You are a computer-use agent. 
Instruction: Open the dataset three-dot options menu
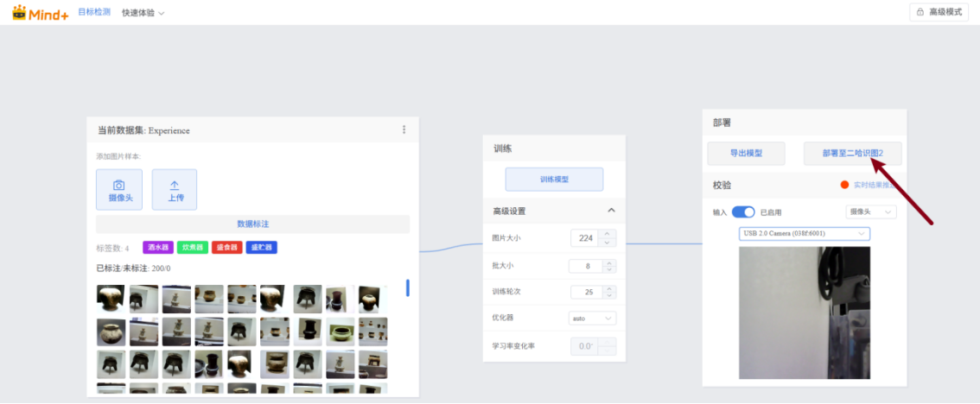pyautogui.click(x=404, y=129)
